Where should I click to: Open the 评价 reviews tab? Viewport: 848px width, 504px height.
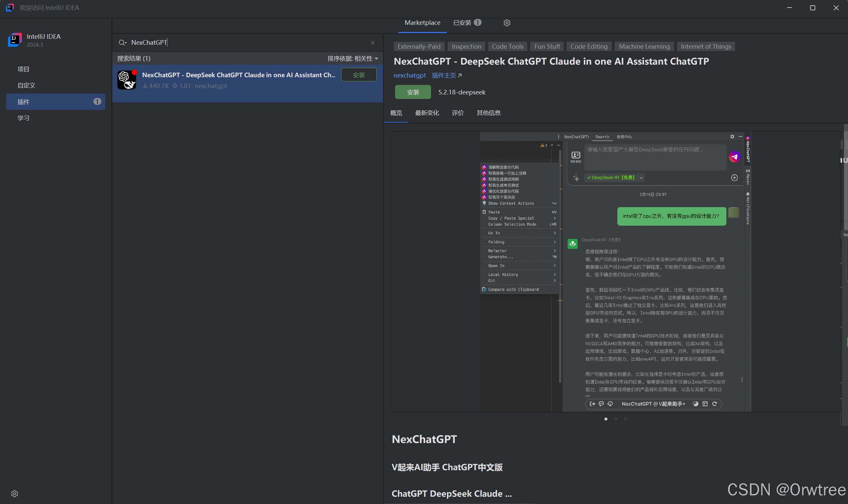(x=457, y=113)
